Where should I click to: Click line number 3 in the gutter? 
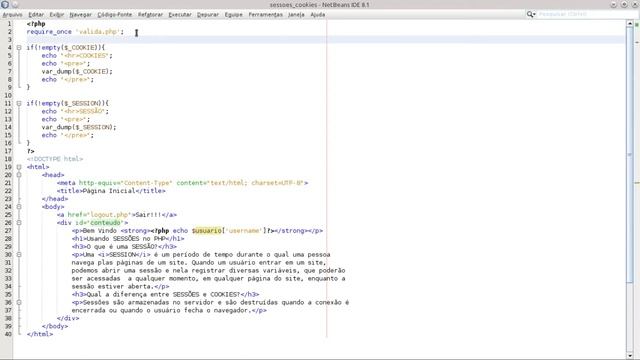pyautogui.click(x=9, y=40)
